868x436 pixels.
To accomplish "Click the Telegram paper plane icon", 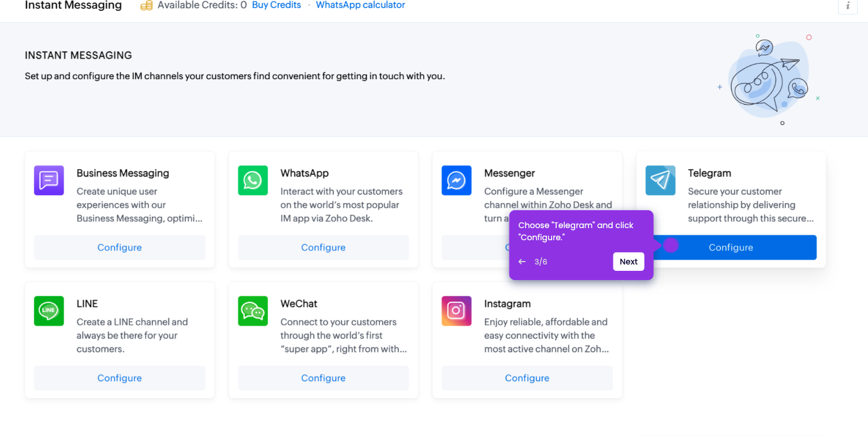I will point(661,180).
